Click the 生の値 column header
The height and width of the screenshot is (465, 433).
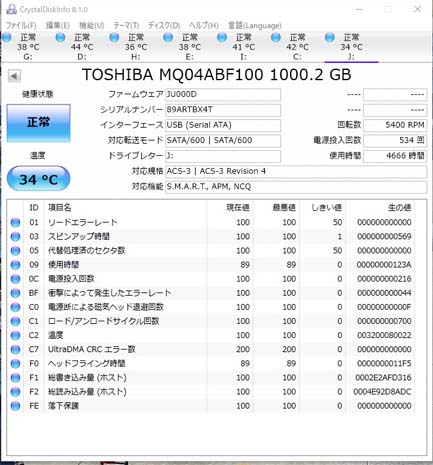400,208
